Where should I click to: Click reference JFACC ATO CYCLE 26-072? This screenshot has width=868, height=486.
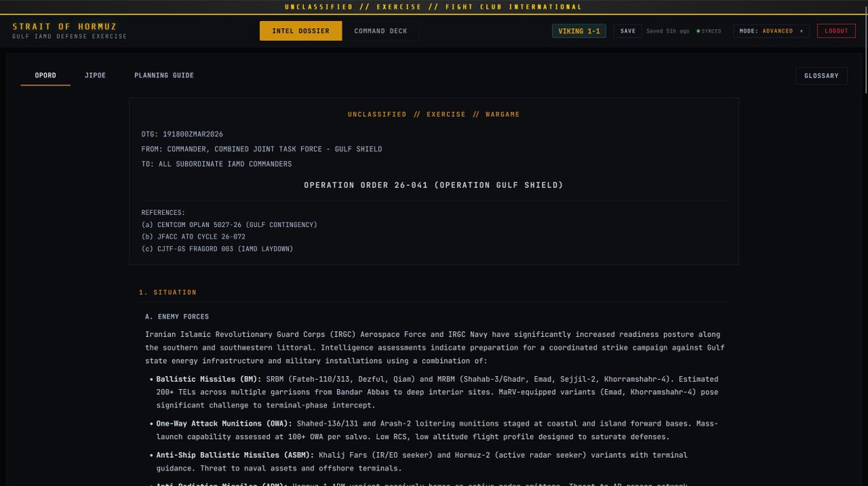click(x=193, y=236)
